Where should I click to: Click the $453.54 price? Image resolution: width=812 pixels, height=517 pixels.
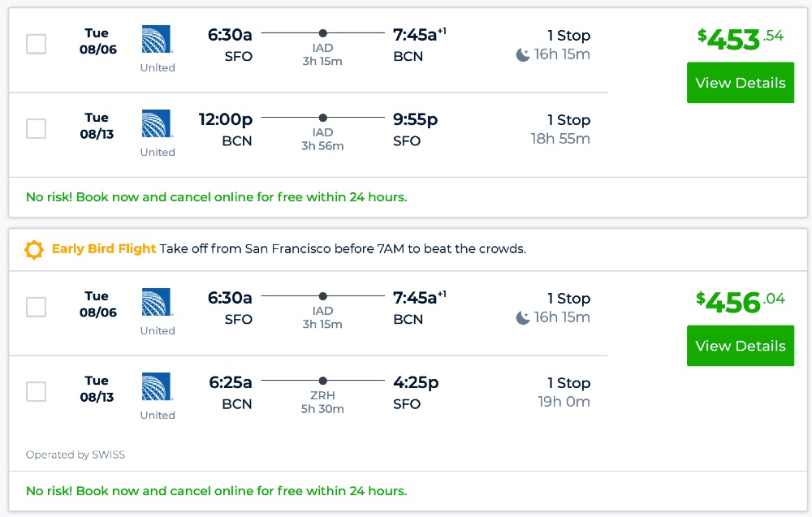740,39
